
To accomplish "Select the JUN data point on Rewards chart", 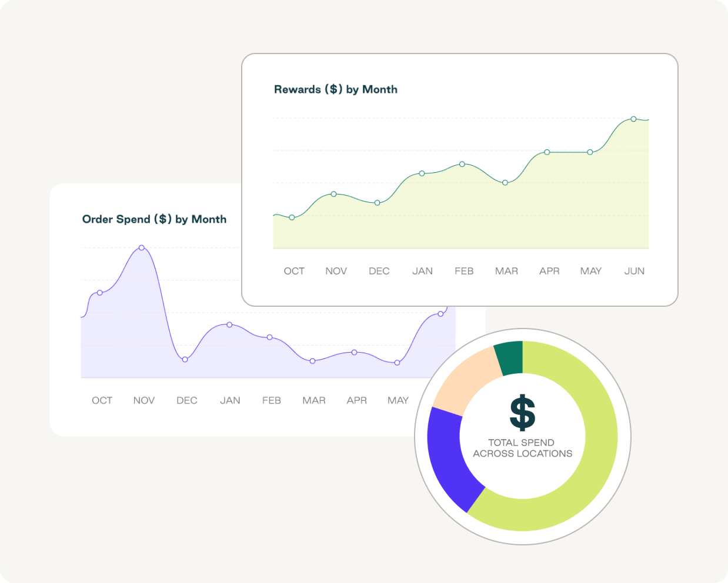I will [633, 118].
